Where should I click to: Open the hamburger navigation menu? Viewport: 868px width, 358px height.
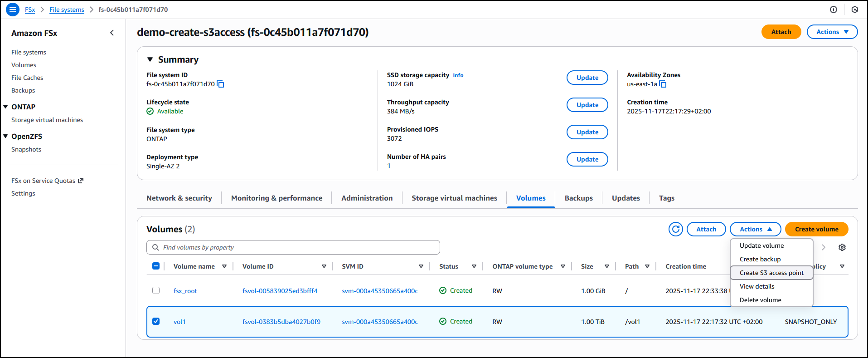tap(13, 9)
